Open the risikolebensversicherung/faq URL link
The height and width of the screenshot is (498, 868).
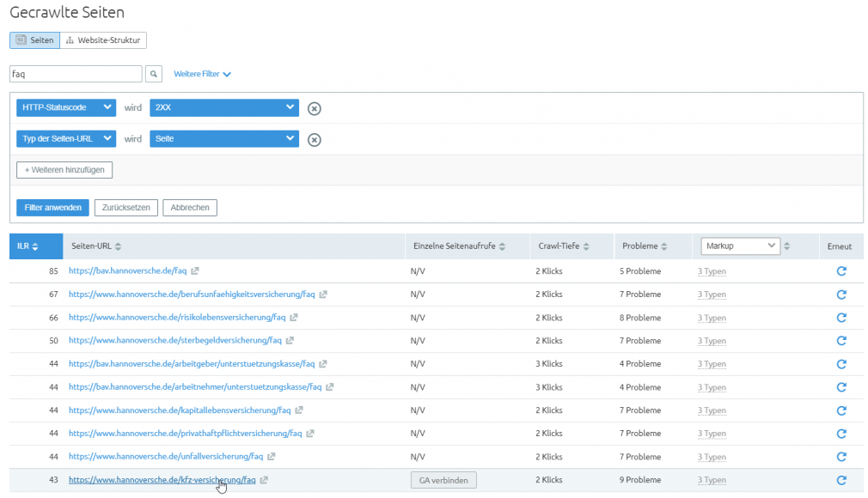coord(177,318)
